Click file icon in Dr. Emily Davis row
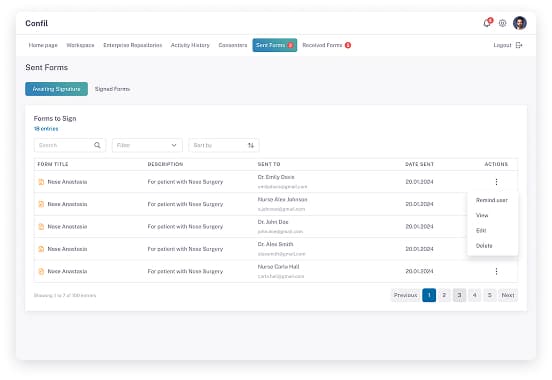 [x=41, y=182]
